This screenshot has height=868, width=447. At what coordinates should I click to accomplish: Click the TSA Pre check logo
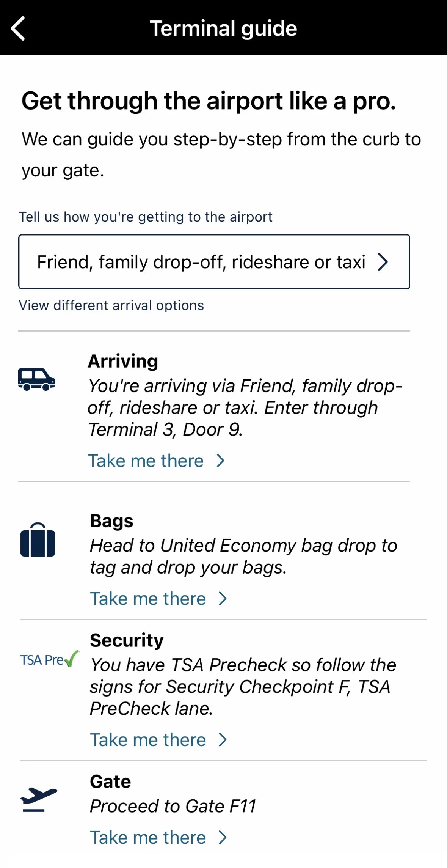pos(50,659)
